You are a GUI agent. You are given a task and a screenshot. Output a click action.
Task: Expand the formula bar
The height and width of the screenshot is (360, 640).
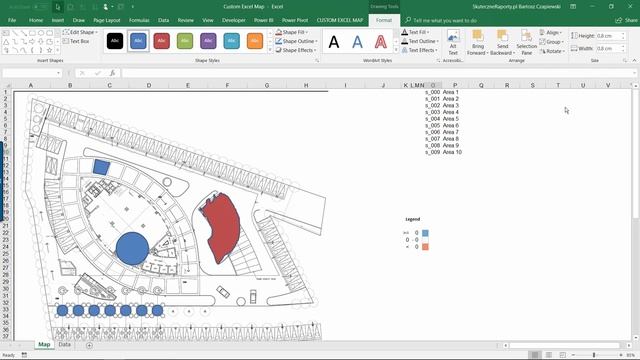(634, 73)
